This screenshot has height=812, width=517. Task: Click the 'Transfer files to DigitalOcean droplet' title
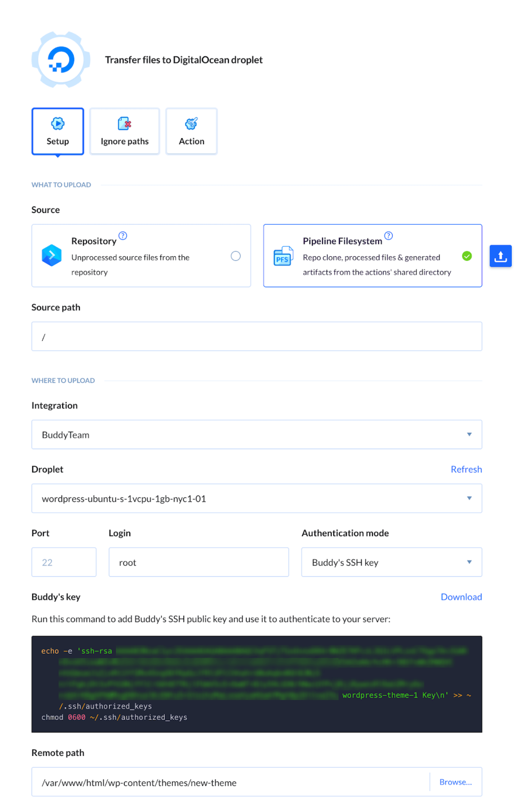pyautogui.click(x=184, y=60)
